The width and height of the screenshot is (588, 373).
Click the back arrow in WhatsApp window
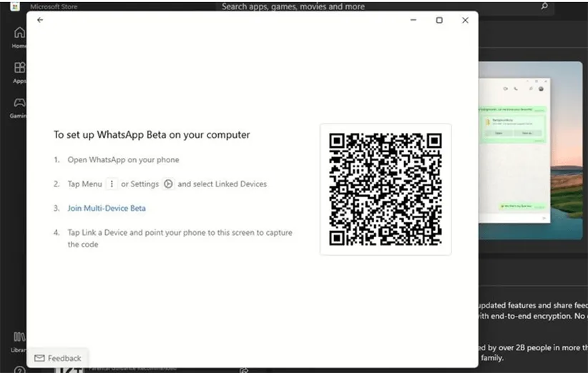(x=40, y=20)
